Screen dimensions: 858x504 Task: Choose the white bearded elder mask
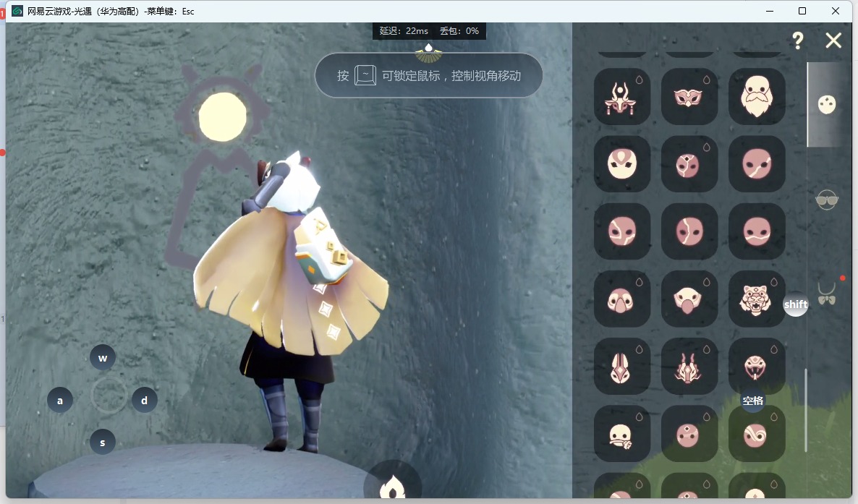point(757,97)
